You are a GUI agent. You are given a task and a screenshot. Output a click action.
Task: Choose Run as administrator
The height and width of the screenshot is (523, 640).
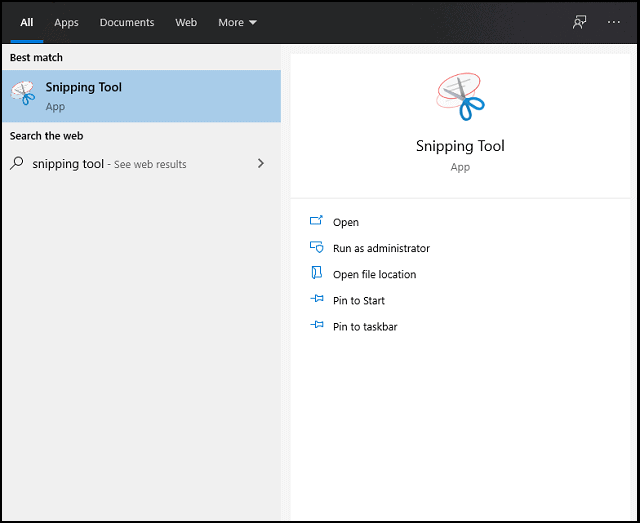pyautogui.click(x=381, y=248)
